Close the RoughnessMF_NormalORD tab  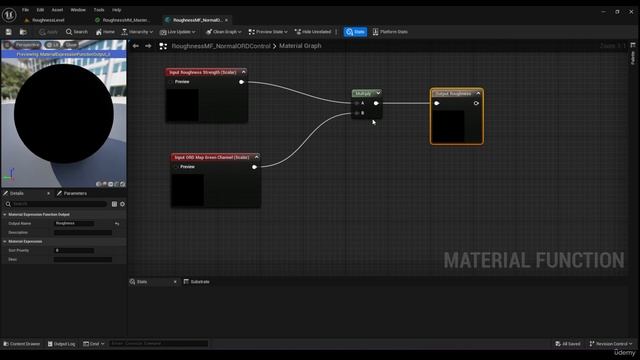(227, 20)
